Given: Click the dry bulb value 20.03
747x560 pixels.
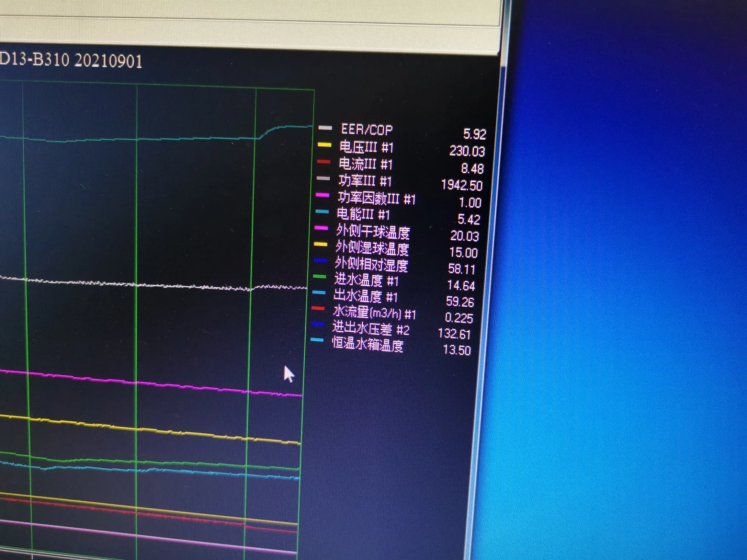Looking at the screenshot, I should tap(464, 236).
